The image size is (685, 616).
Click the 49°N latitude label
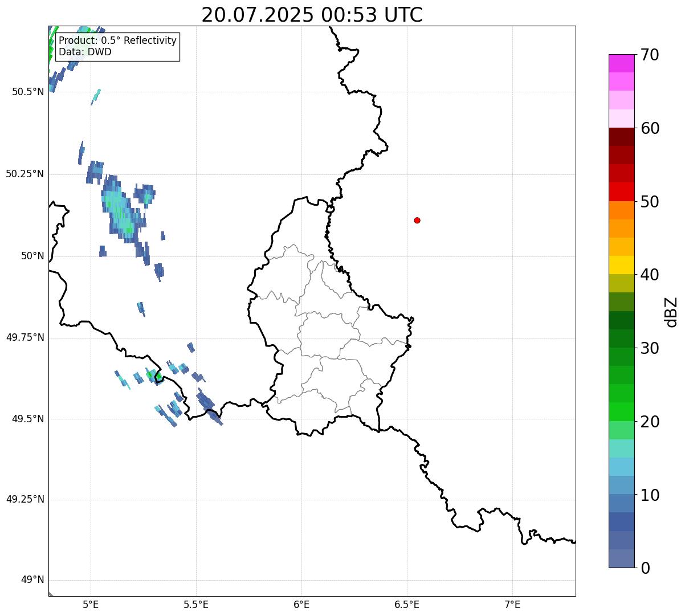(x=32, y=580)
